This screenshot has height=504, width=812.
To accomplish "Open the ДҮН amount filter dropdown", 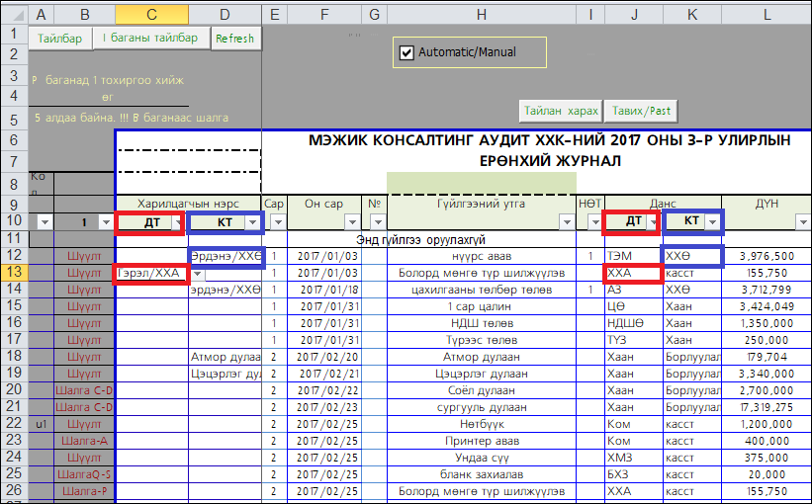I will [x=803, y=223].
